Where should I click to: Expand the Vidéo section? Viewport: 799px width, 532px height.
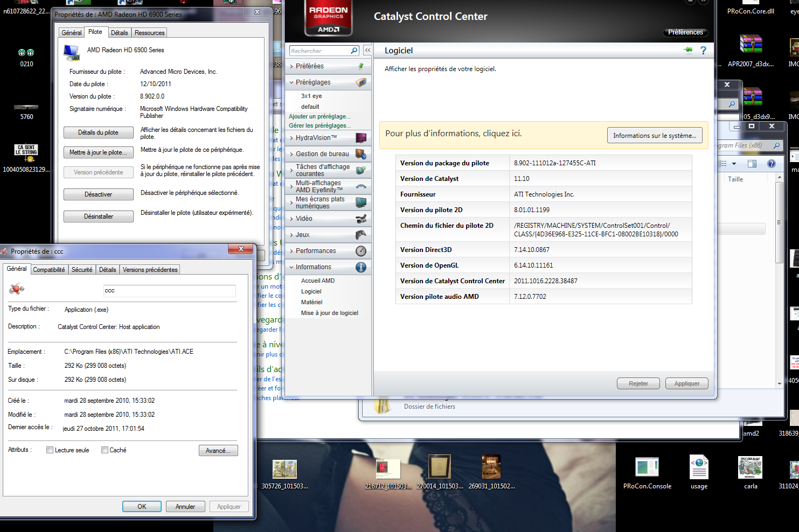pyautogui.click(x=304, y=219)
